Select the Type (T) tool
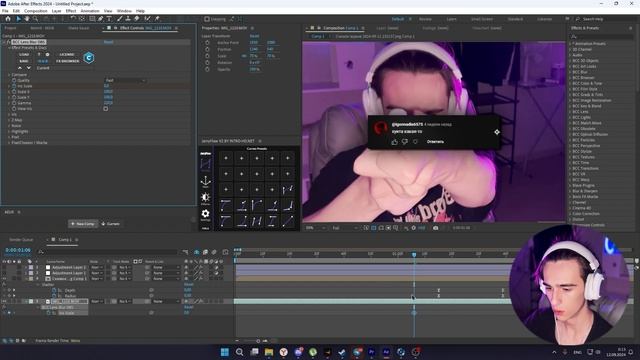This screenshot has width=640, height=360. (109, 19)
